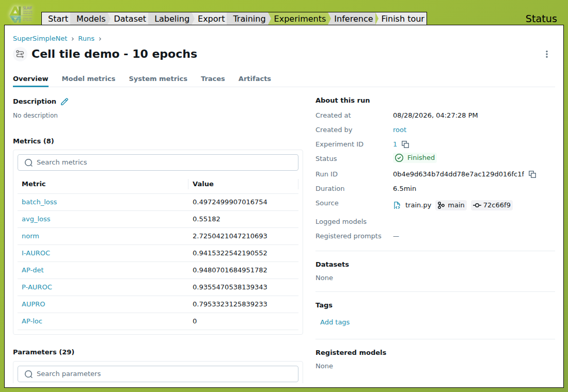The image size is (568, 392).
Task: Click the search icon in parameters search
Action: coord(28,374)
